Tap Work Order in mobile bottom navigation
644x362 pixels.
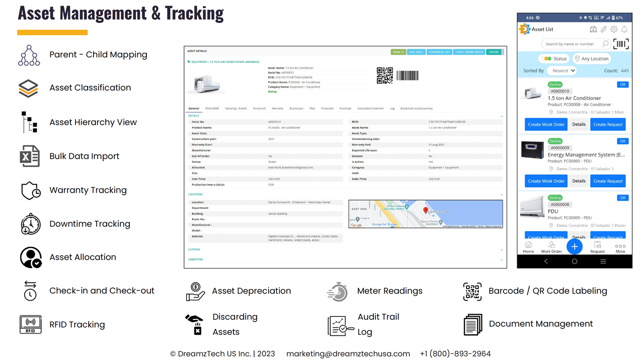point(551,247)
